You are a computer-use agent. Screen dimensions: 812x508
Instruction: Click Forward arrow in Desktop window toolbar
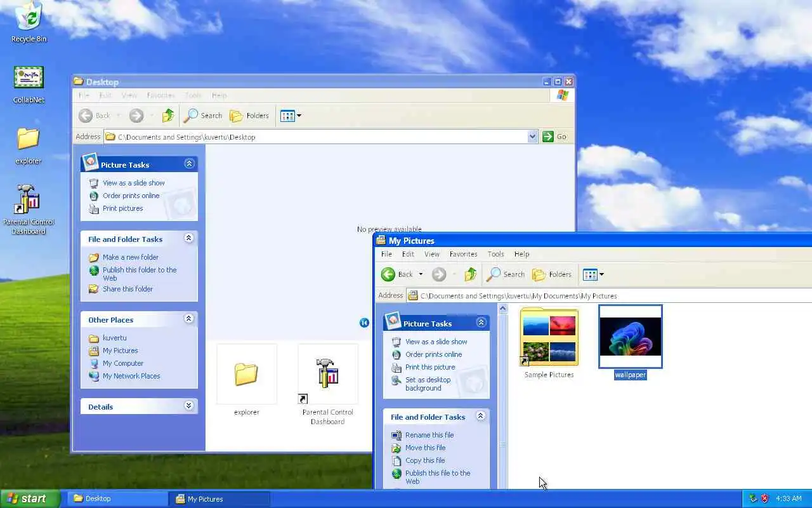136,116
